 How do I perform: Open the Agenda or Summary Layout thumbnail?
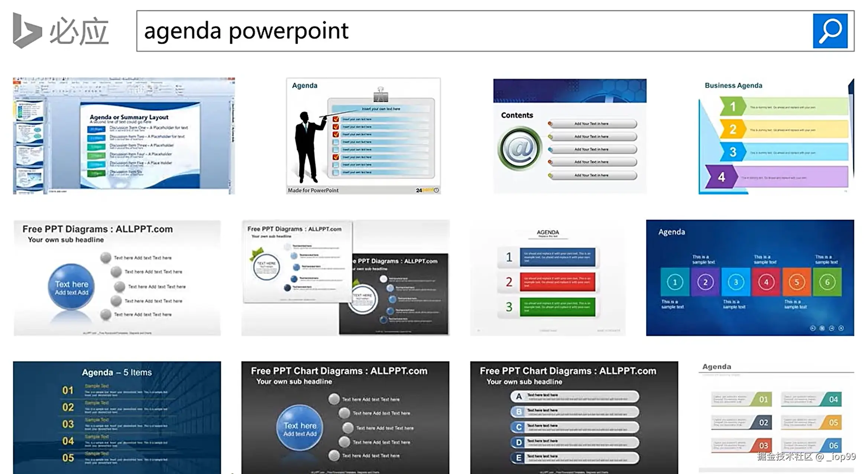coord(124,136)
